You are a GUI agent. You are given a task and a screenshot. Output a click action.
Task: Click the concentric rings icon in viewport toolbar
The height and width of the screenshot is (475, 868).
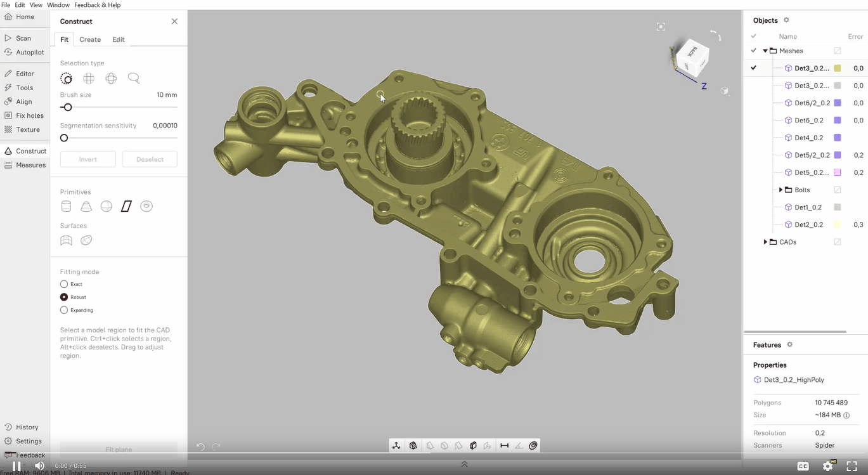tap(533, 446)
